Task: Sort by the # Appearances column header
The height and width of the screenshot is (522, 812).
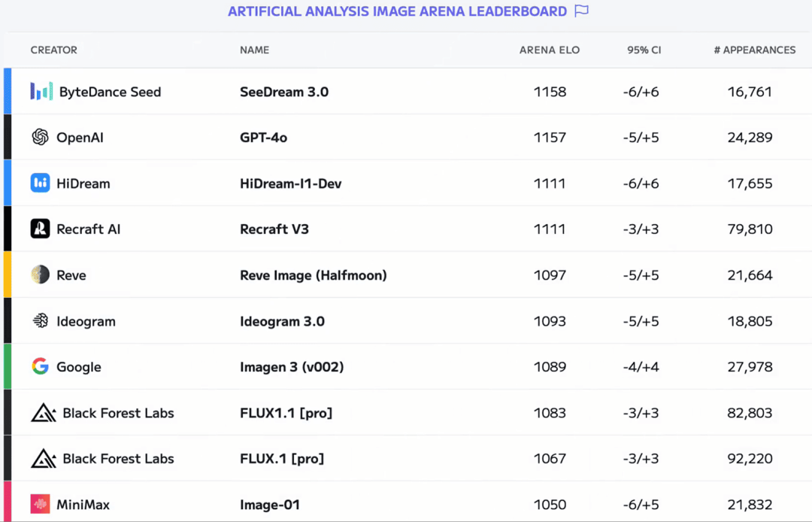Action: tap(755, 50)
